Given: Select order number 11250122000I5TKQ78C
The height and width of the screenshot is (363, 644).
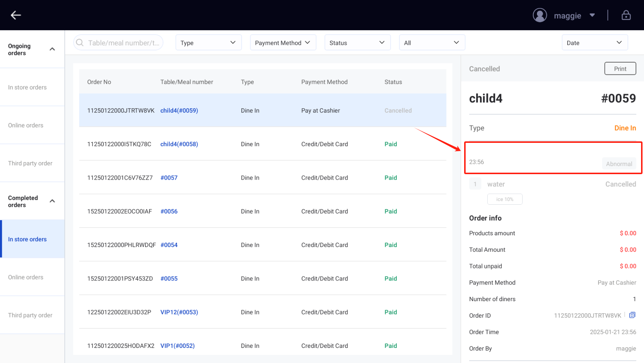Looking at the screenshot, I should (x=119, y=144).
